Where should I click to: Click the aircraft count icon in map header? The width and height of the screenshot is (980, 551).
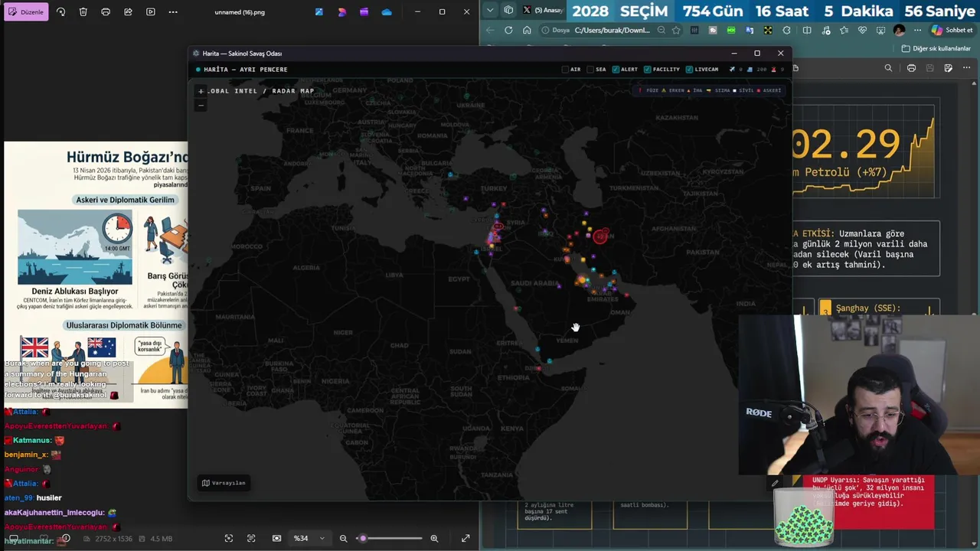coord(733,70)
